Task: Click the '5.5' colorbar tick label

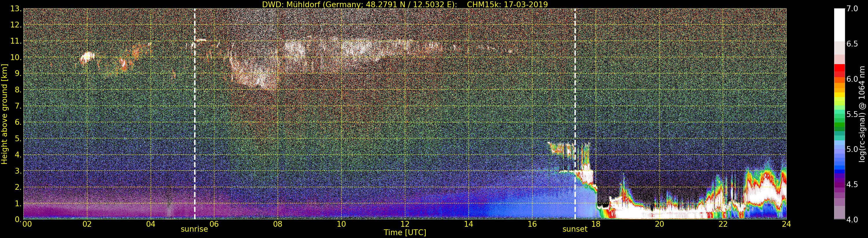Action: click(852, 114)
